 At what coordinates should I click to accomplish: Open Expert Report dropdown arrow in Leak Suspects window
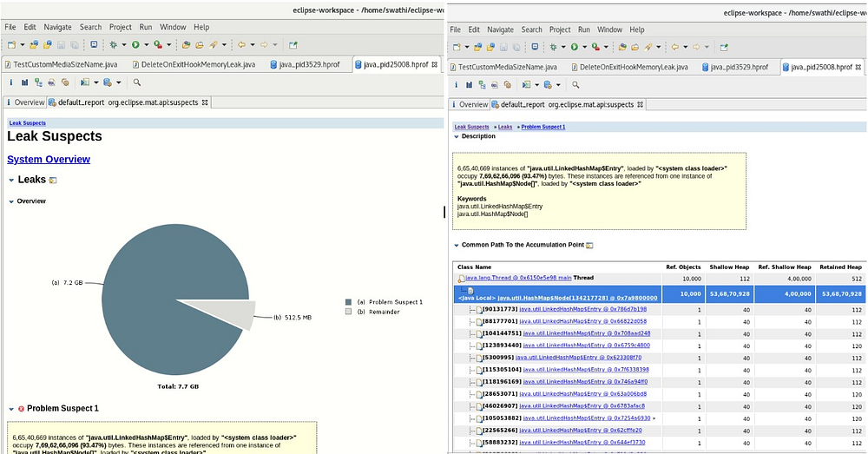pos(95,82)
